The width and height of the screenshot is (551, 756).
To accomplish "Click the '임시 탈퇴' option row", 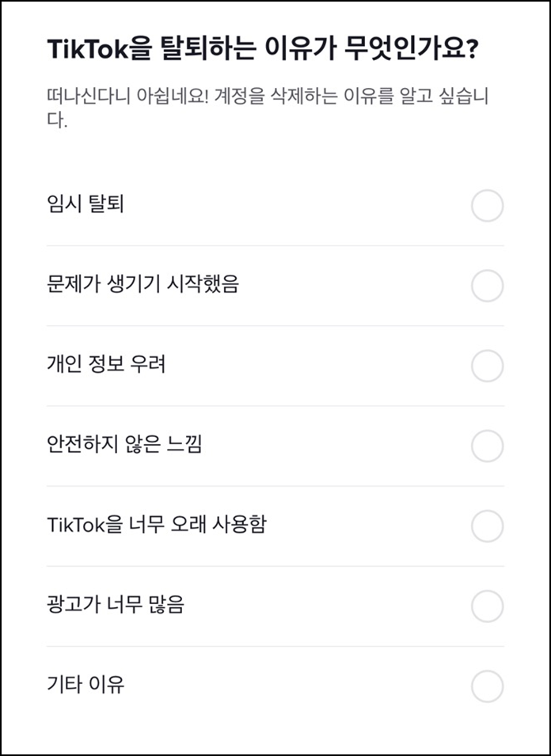I will 237,203.
